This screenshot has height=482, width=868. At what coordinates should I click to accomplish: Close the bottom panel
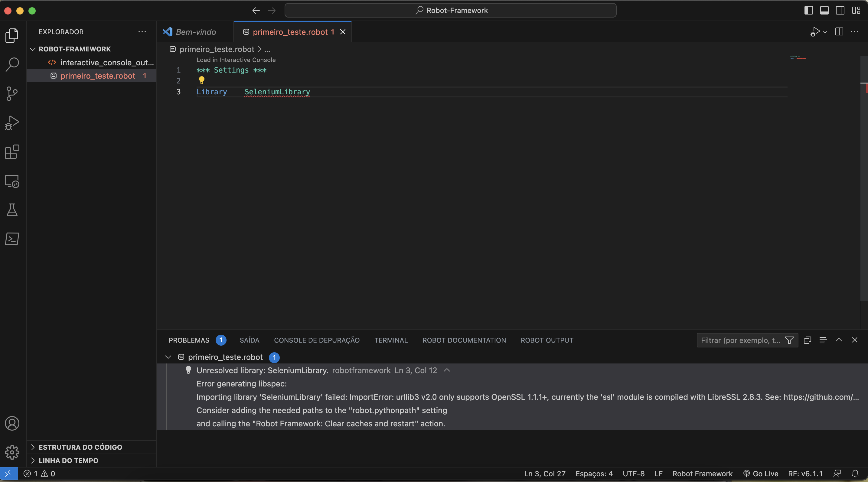[x=854, y=340]
